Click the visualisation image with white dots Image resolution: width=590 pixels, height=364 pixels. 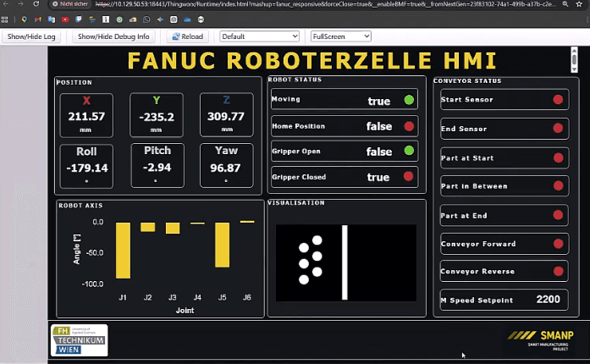346,262
